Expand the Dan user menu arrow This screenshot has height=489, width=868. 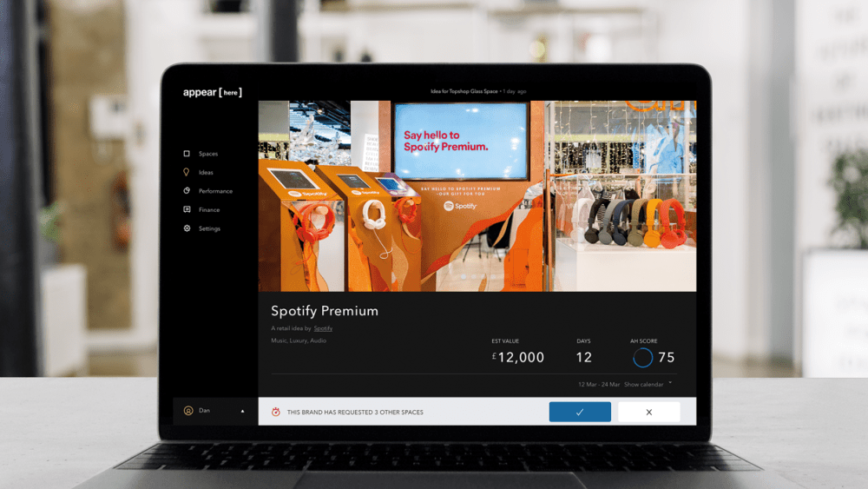242,411
